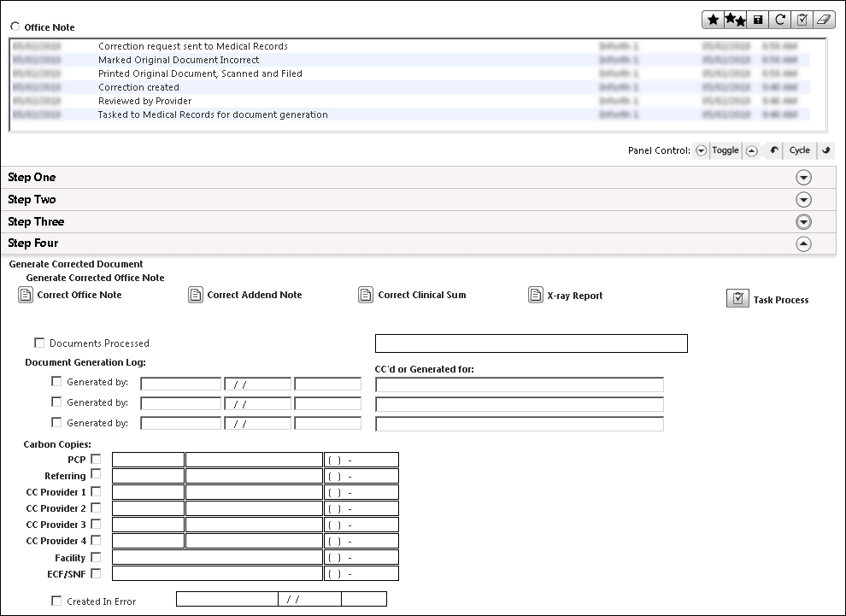Select 'Printed Original Document, Scanned and Filed' row
Screen dimensions: 846x616
pos(410,73)
